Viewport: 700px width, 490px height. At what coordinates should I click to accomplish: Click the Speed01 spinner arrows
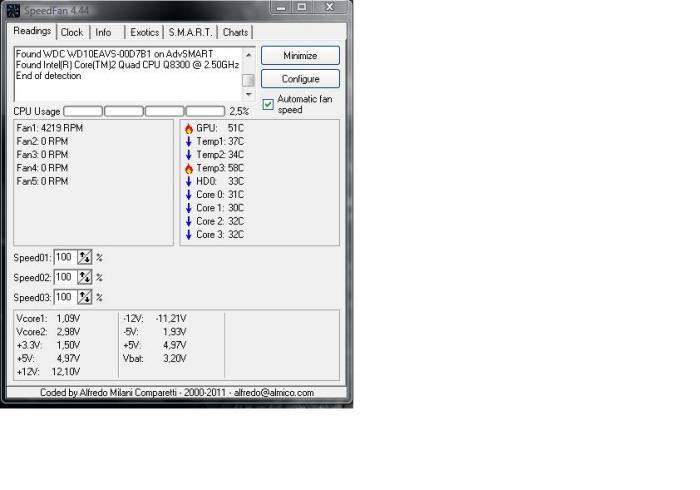84,257
